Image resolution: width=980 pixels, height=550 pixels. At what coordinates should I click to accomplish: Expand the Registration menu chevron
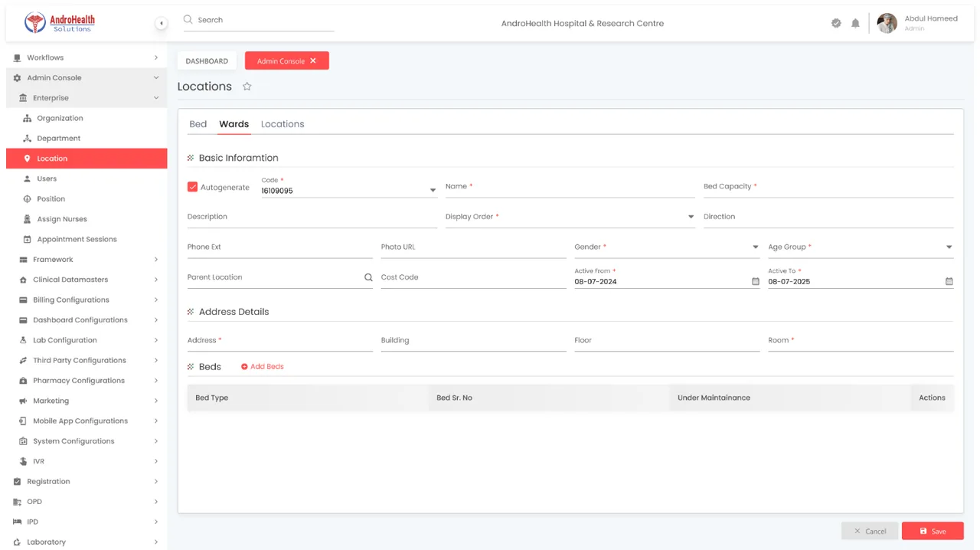[155, 482]
